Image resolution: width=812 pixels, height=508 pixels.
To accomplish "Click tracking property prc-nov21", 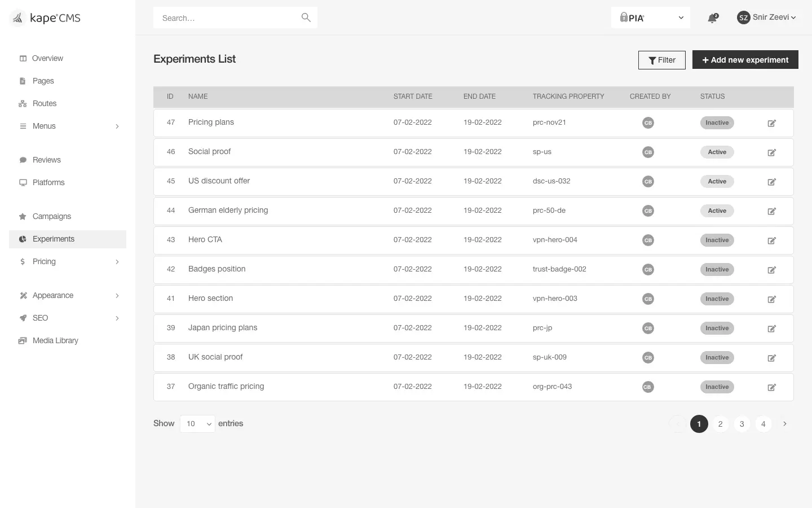I will pyautogui.click(x=549, y=122).
